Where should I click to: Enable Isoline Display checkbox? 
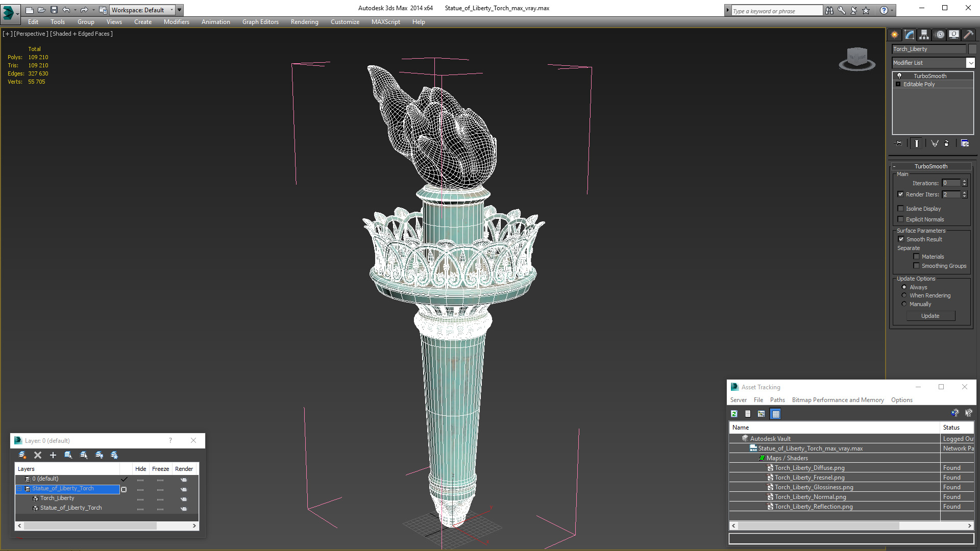pos(901,209)
